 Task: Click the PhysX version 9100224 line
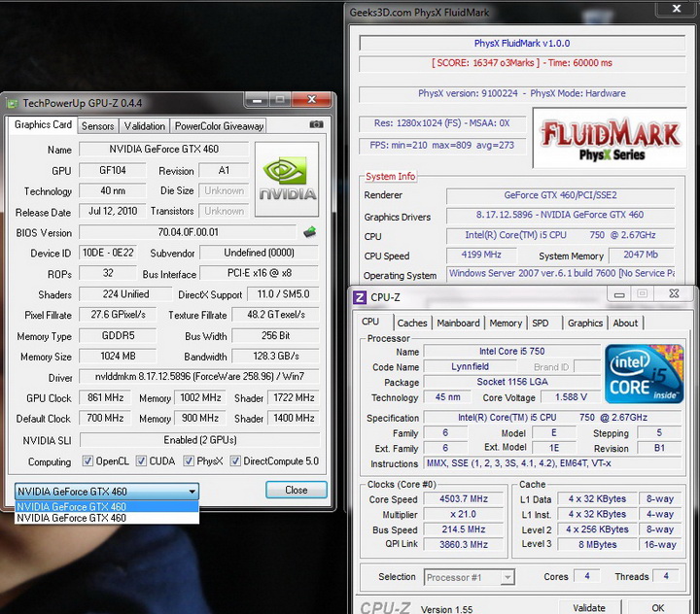pyautogui.click(x=522, y=93)
